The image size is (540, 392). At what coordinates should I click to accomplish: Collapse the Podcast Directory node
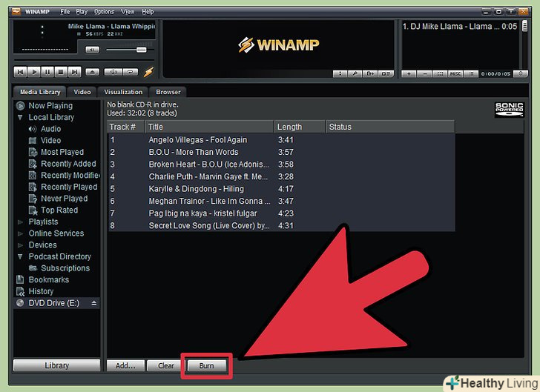(20, 256)
